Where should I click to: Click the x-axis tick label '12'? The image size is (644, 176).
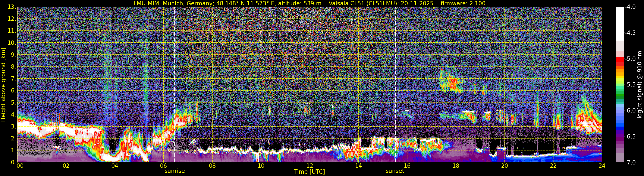click(x=310, y=166)
